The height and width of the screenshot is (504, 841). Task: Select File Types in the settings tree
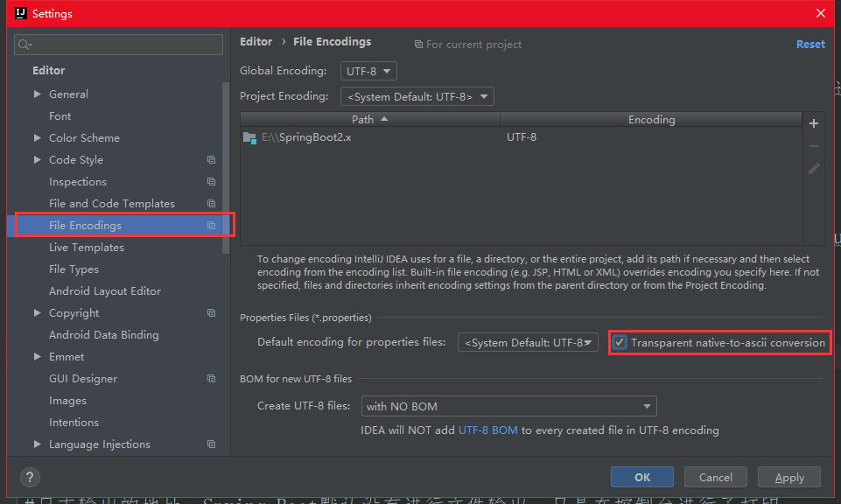pyautogui.click(x=74, y=269)
